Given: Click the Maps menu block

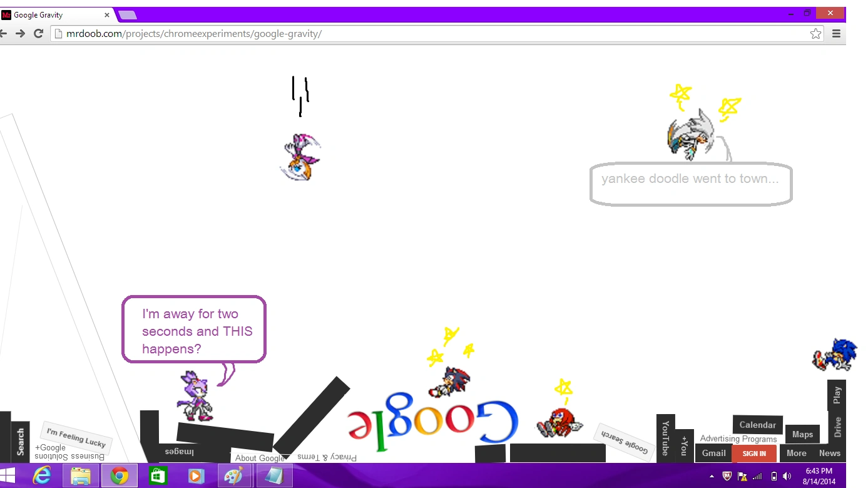Looking at the screenshot, I should (x=802, y=434).
